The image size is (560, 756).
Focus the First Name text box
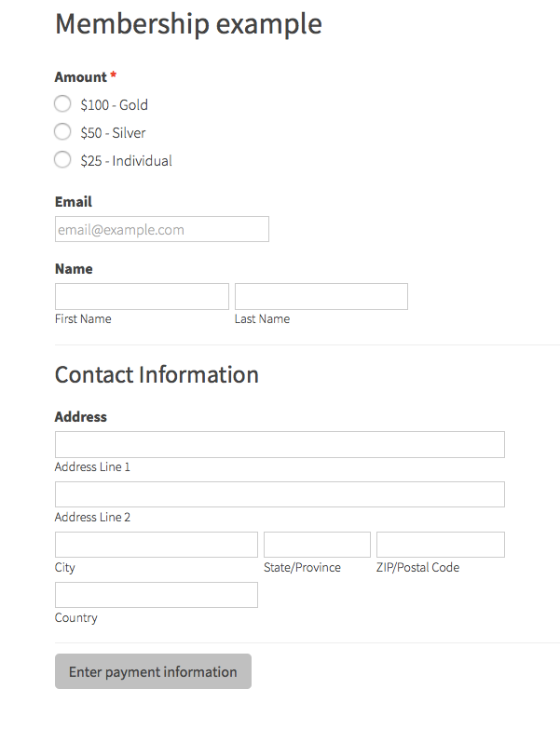tap(142, 296)
